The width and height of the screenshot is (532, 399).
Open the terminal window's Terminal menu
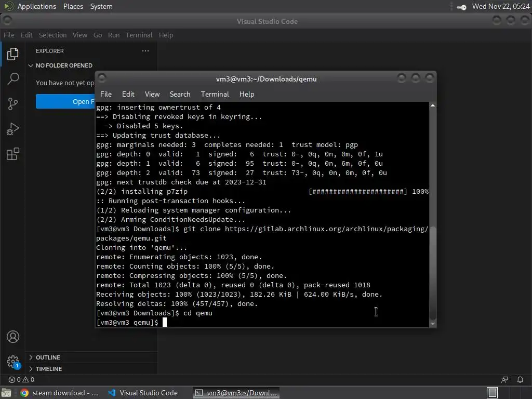coord(215,95)
